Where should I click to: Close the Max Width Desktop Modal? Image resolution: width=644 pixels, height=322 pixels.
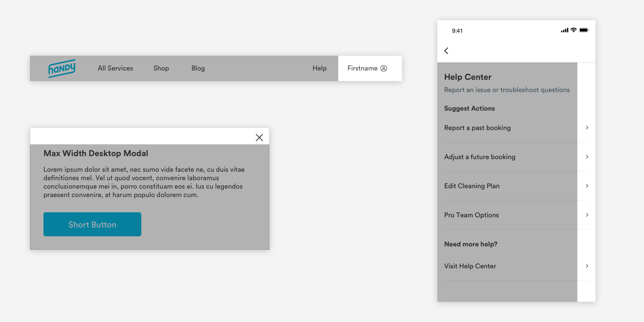(x=259, y=138)
